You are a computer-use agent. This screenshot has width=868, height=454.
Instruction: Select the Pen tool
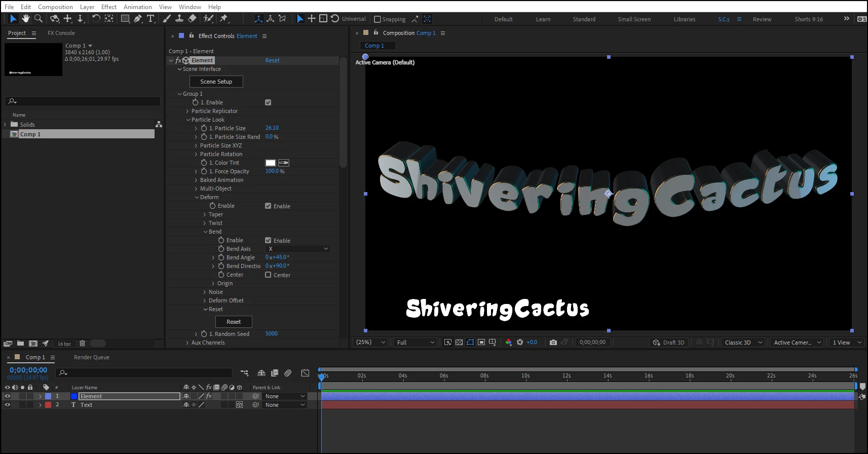[137, 19]
